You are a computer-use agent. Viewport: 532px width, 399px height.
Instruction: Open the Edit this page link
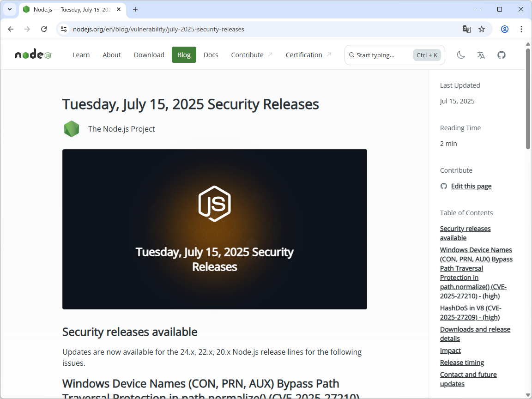click(471, 186)
